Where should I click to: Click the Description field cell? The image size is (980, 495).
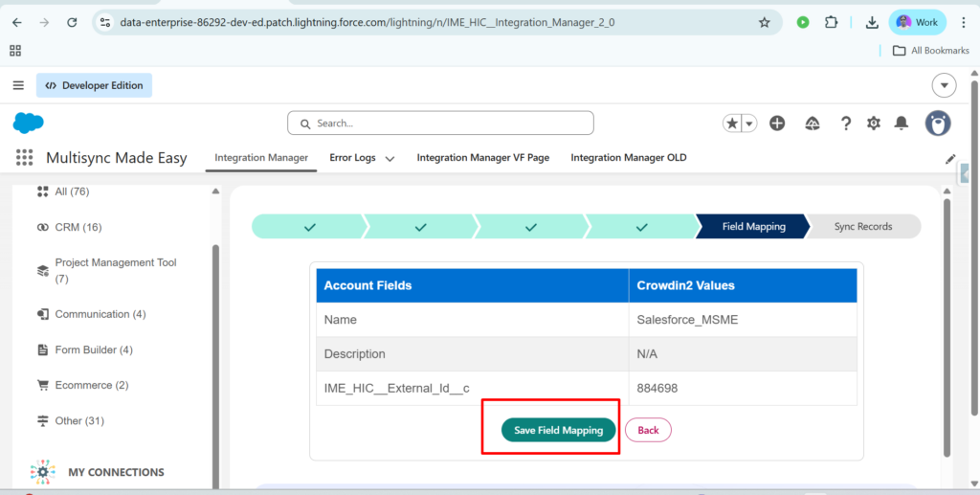pyautogui.click(x=473, y=353)
